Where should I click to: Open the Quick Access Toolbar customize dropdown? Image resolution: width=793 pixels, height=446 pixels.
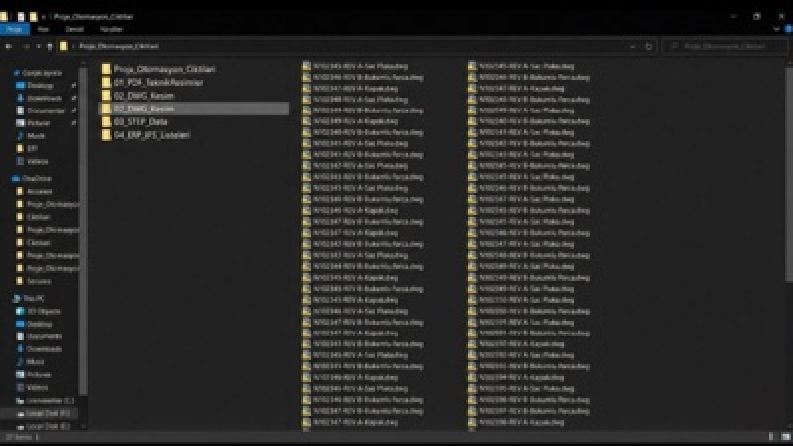point(43,17)
